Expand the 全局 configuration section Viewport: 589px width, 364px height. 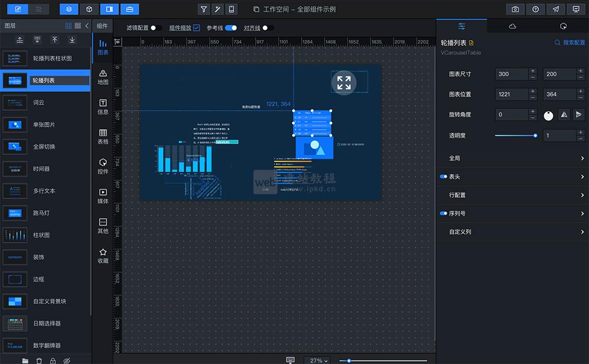pos(511,157)
